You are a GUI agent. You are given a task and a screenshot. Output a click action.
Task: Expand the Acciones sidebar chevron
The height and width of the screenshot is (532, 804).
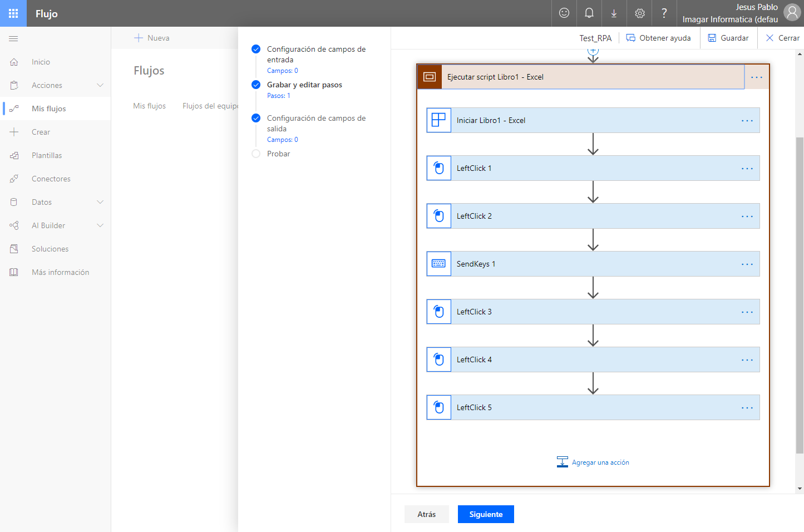pyautogui.click(x=100, y=85)
